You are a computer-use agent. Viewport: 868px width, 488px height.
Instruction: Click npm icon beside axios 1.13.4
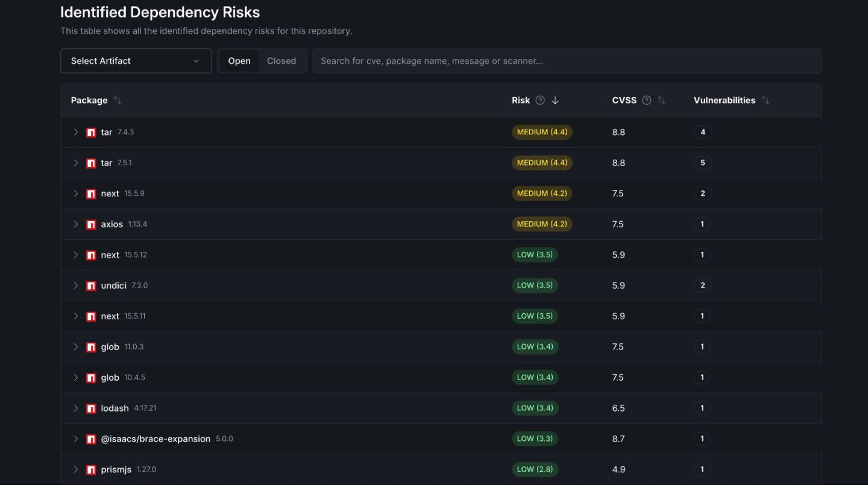(x=91, y=224)
